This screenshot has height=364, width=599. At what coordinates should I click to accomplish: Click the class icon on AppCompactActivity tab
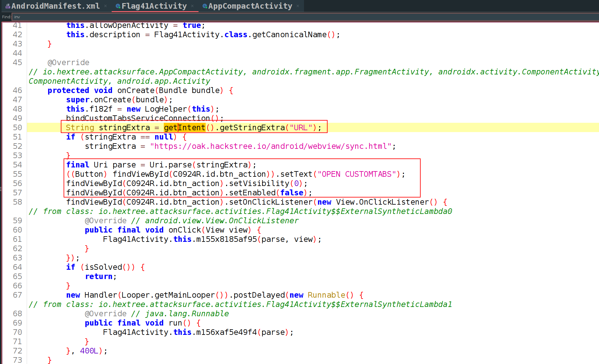pos(205,6)
